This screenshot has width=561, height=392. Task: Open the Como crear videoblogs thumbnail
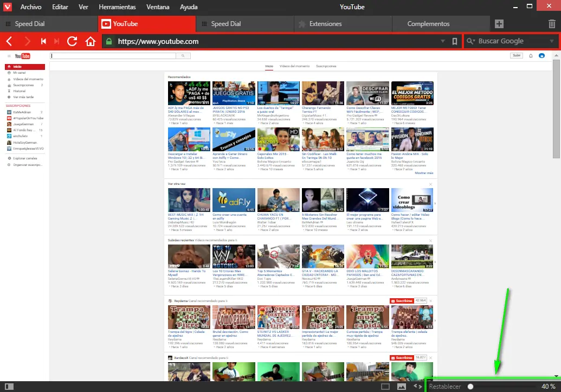pyautogui.click(x=412, y=200)
